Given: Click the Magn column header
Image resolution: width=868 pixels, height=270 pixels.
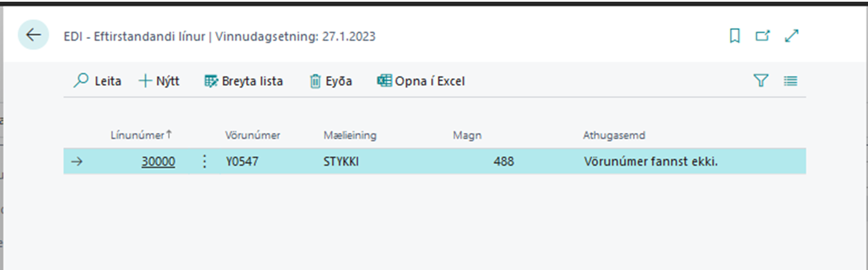Looking at the screenshot, I should point(467,136).
